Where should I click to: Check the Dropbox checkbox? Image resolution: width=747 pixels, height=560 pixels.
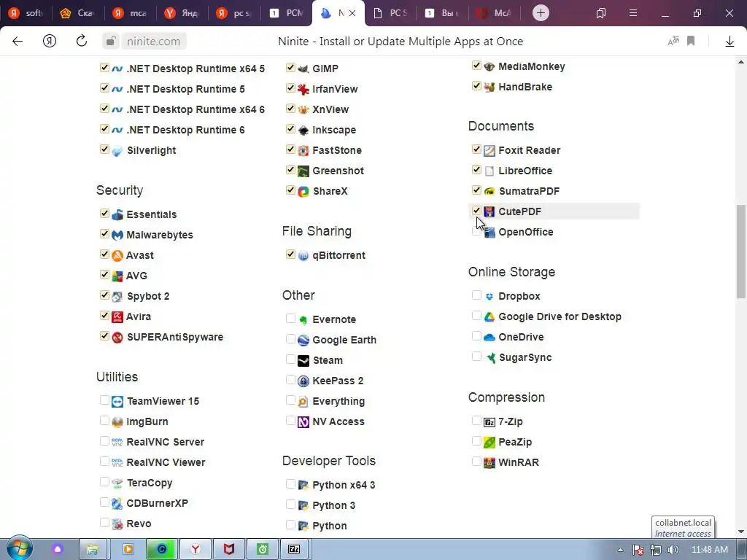(x=476, y=295)
